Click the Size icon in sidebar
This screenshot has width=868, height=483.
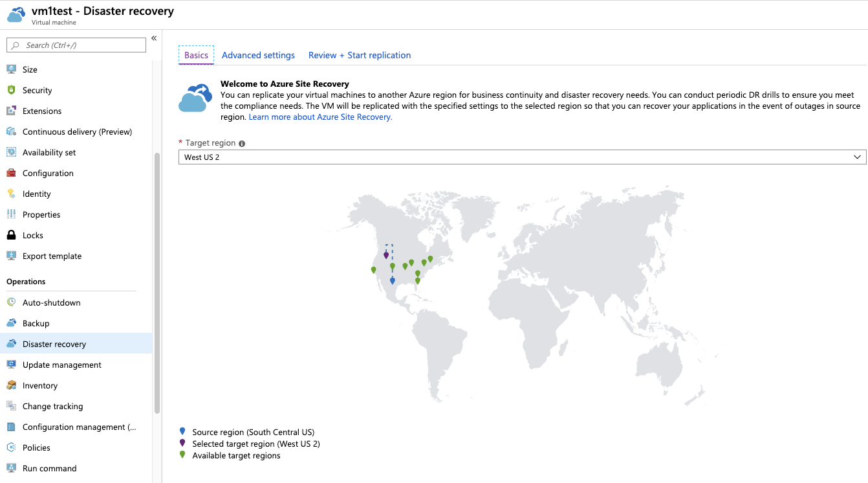11,69
